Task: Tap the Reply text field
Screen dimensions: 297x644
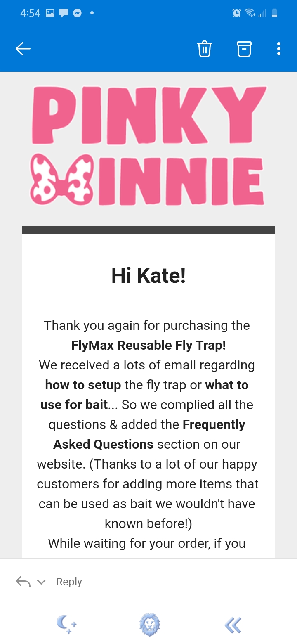Action: pyautogui.click(x=69, y=582)
